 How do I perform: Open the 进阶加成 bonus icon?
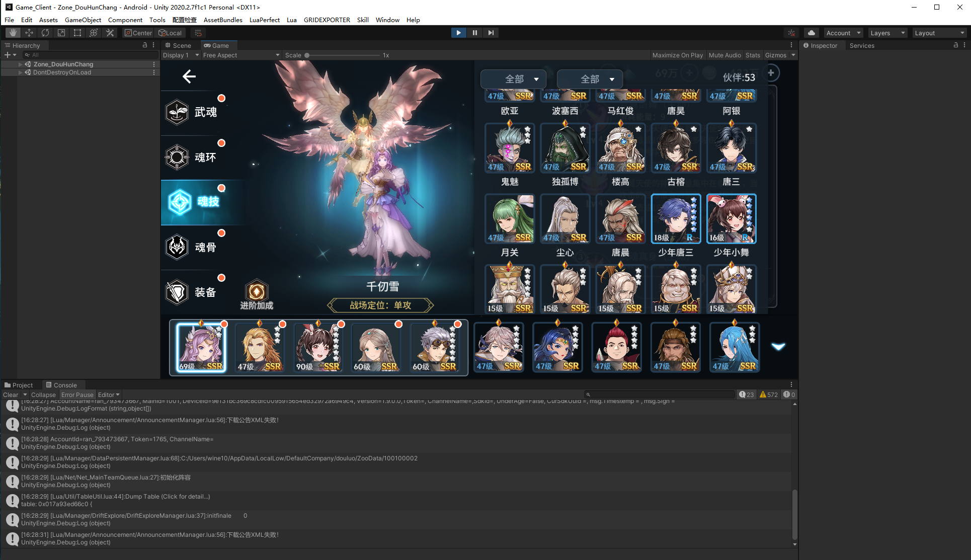pos(257,293)
